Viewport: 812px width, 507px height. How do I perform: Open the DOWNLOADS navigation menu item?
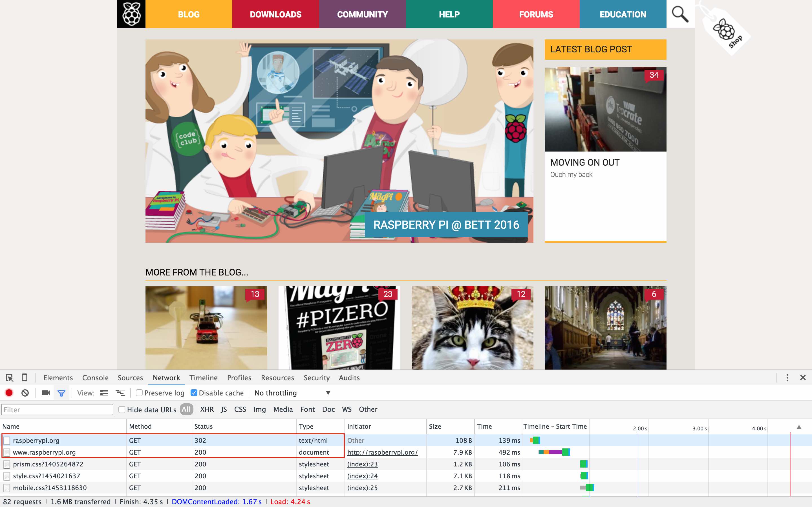(x=275, y=14)
